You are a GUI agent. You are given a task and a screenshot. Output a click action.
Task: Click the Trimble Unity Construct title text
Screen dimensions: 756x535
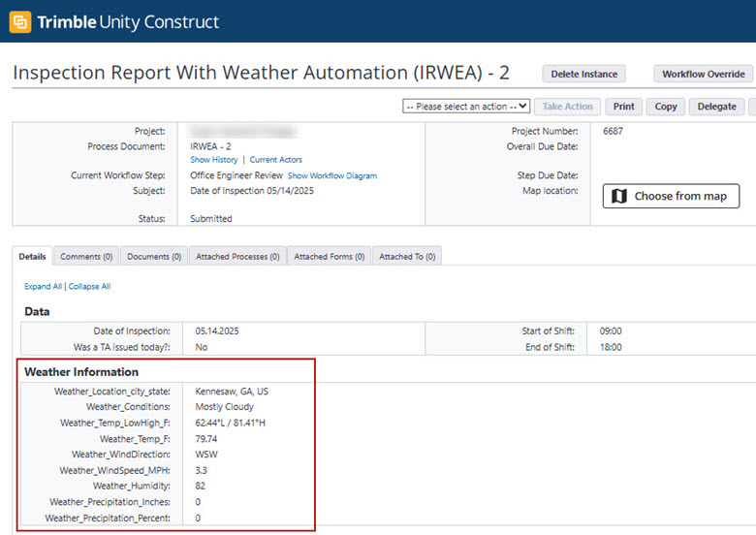(x=128, y=22)
